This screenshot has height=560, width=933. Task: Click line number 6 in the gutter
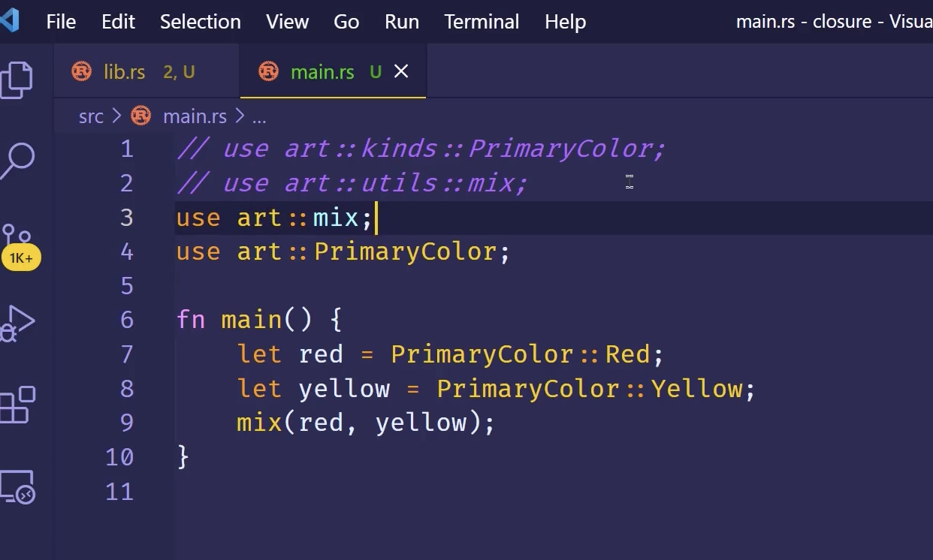coord(127,320)
